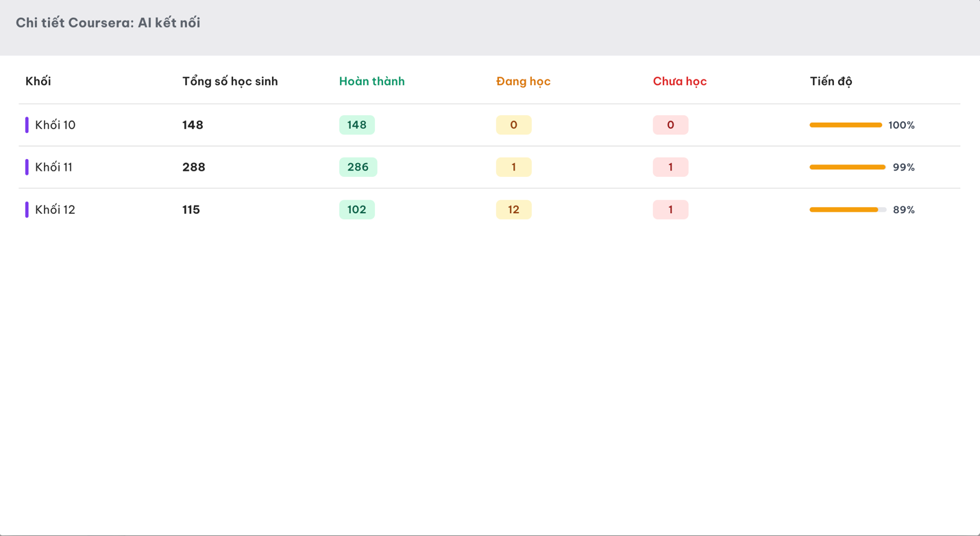Click the red not-started badge 0 for Khối 10

(671, 125)
